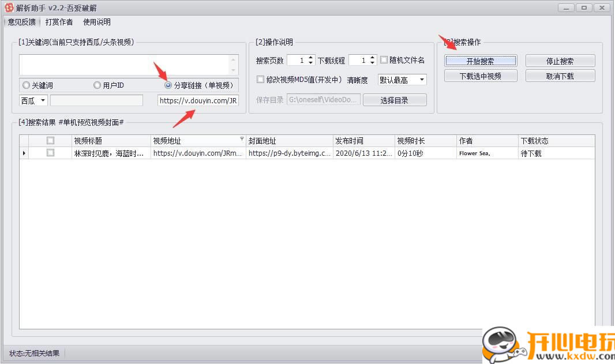Enable 修改视频MD5值(开发中) checkbox

pos(260,79)
